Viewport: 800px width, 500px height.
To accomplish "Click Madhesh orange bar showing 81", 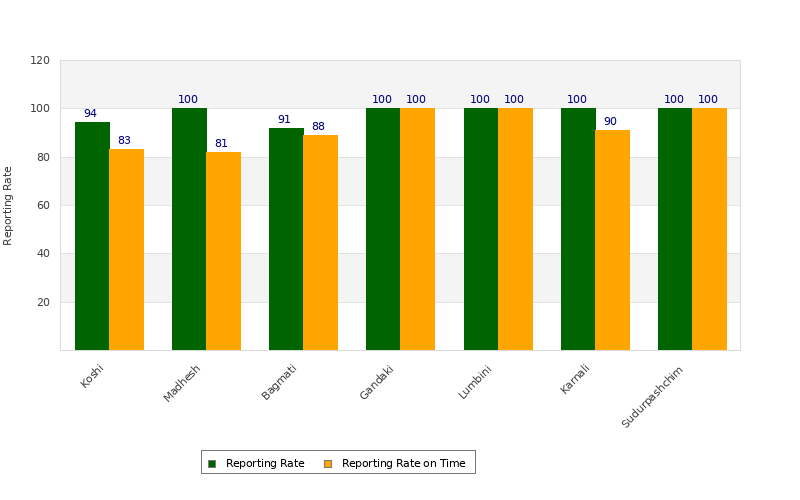I will 223,251.
